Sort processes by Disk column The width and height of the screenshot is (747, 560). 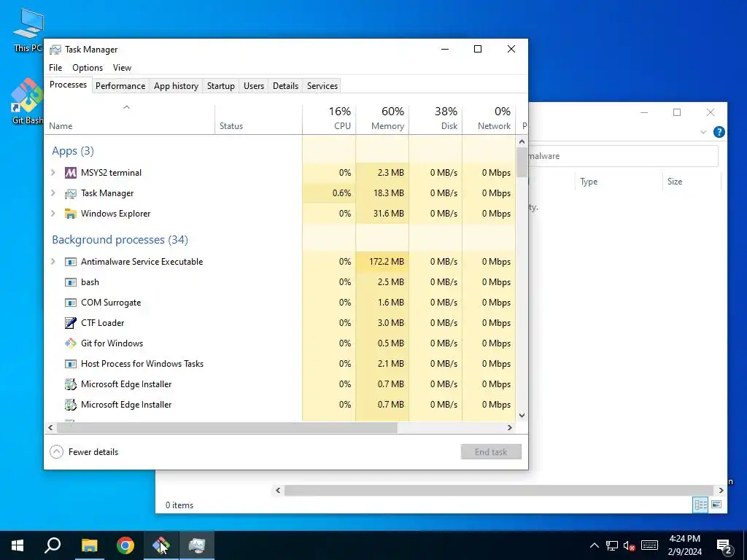tap(436, 119)
